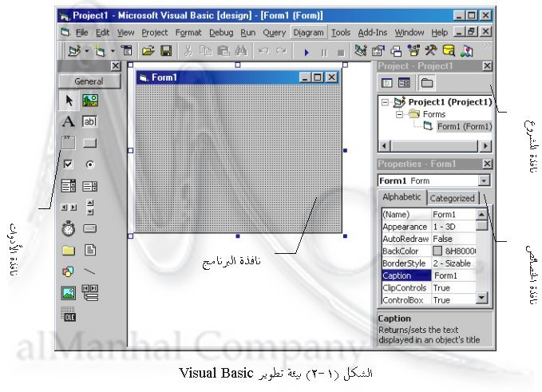Click scroll-down arrow of properties list
The height and width of the screenshot is (392, 542).
(x=482, y=297)
